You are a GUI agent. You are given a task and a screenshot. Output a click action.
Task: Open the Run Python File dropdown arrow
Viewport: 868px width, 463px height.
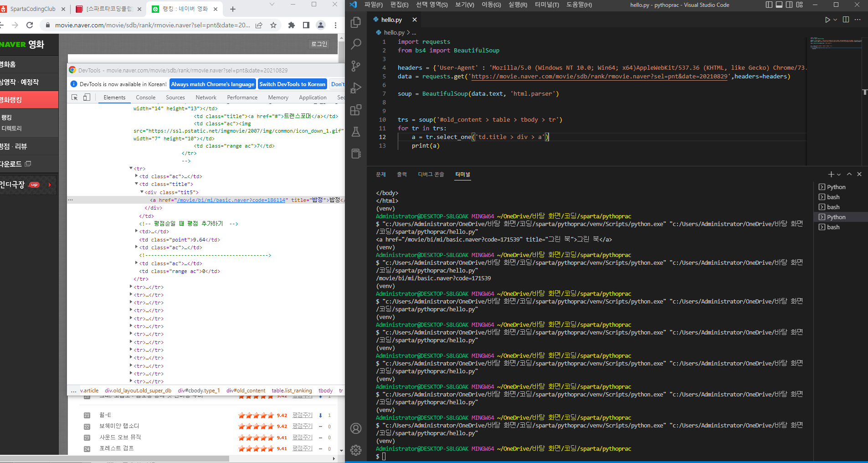(835, 20)
